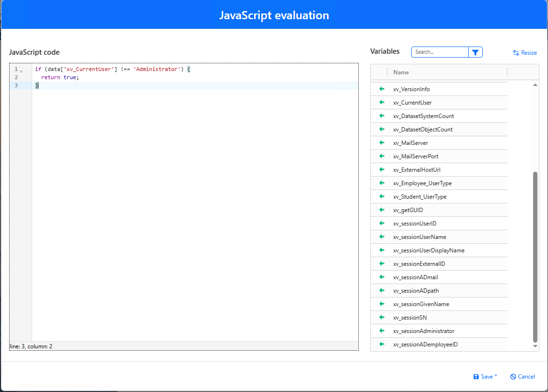Image resolution: width=548 pixels, height=392 pixels.
Task: Click the arrow icon beside xv_DatasetSystemCount
Action: pos(382,116)
